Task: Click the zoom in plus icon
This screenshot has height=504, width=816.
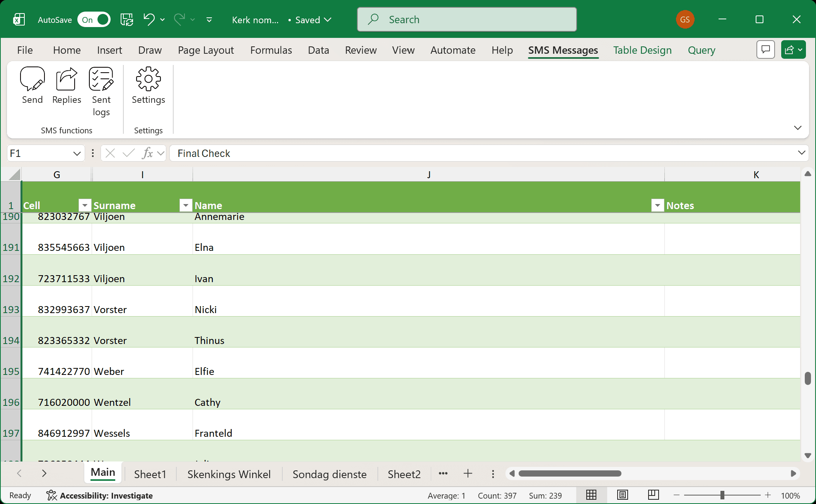Action: (x=768, y=495)
